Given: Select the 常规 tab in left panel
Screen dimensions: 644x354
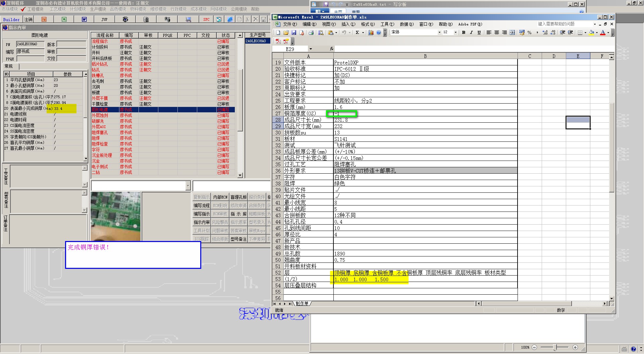Looking at the screenshot, I should click(9, 66).
